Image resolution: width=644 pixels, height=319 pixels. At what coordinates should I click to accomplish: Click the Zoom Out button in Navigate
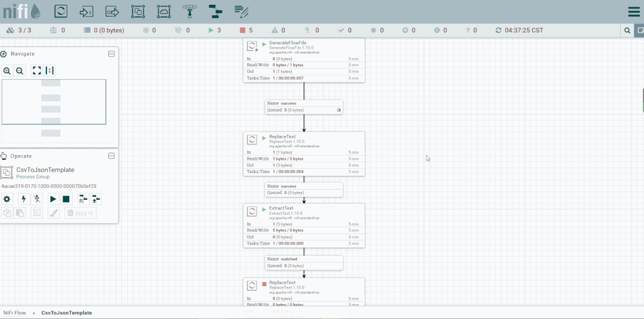click(x=19, y=71)
